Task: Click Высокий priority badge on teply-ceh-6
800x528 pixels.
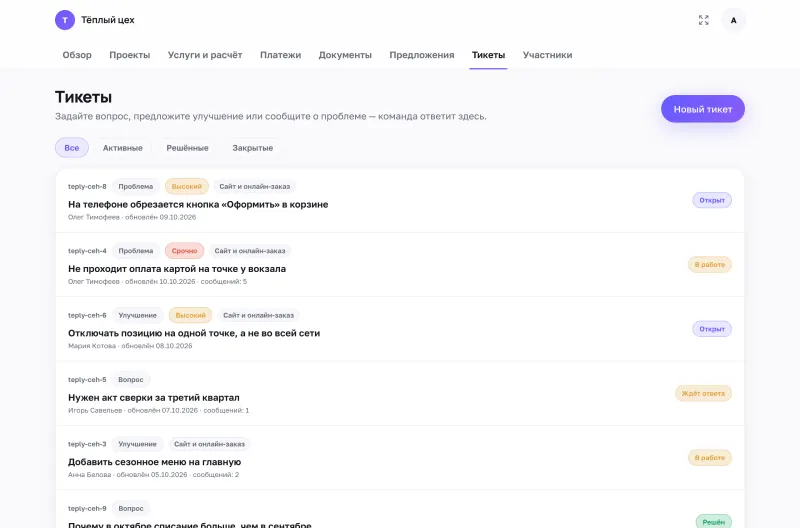Action: coord(190,315)
